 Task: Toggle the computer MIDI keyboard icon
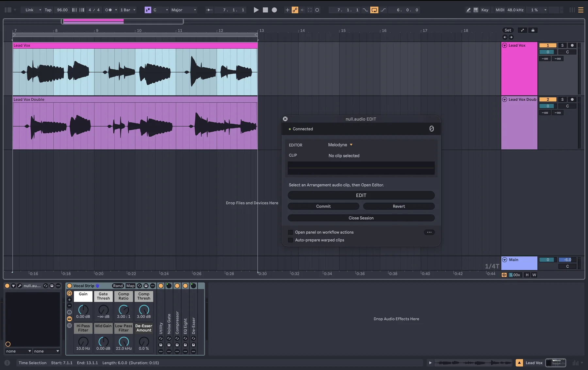coord(476,10)
